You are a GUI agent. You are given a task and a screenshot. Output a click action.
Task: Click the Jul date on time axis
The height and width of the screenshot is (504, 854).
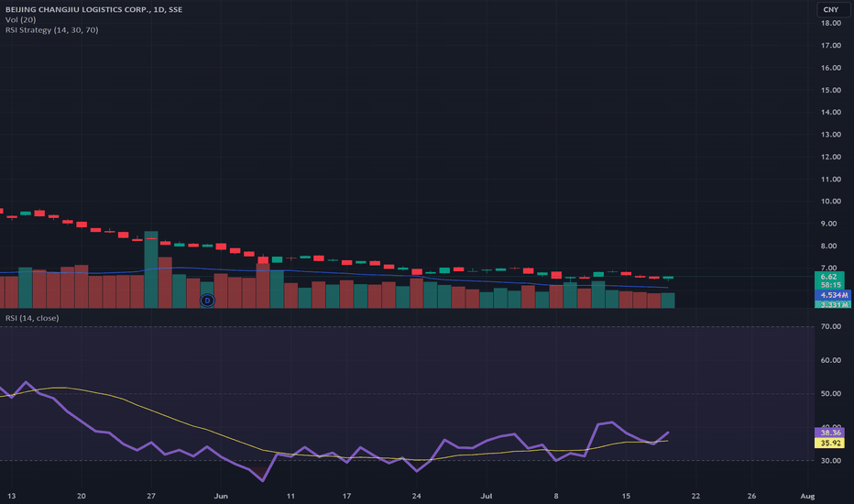(487, 496)
